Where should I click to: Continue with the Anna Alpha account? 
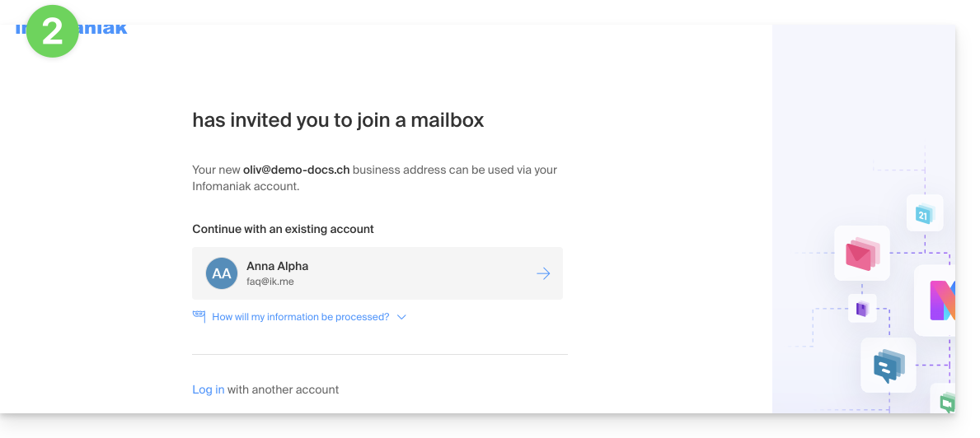coord(377,273)
